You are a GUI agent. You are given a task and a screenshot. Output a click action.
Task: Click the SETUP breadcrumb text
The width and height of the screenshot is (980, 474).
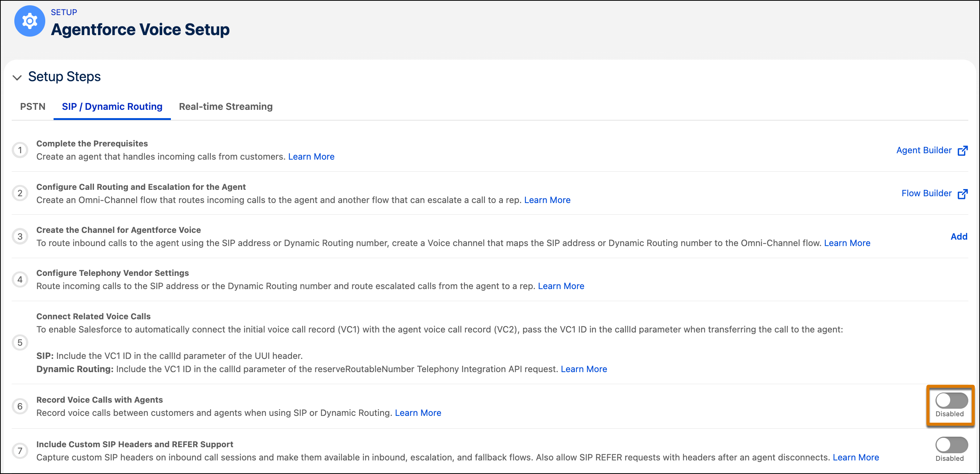tap(64, 12)
